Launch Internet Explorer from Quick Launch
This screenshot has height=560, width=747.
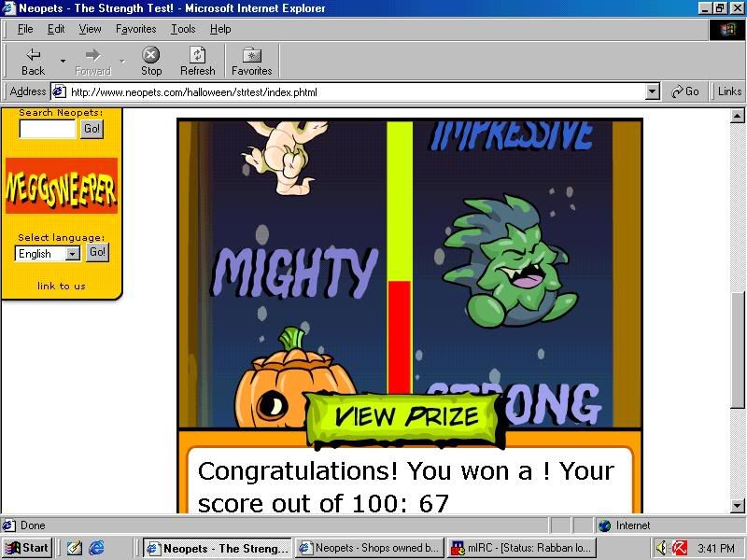tap(97, 548)
